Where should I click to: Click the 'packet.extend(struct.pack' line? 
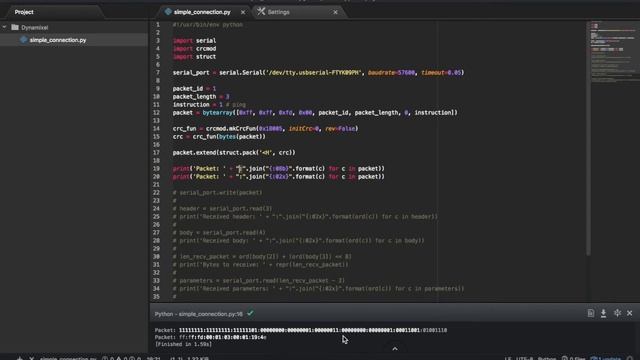(234, 153)
